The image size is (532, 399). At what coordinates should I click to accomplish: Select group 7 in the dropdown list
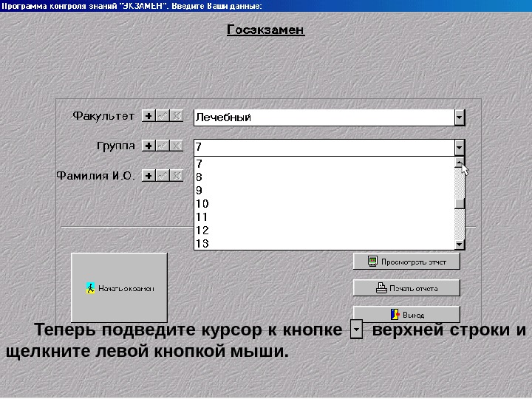point(324,164)
